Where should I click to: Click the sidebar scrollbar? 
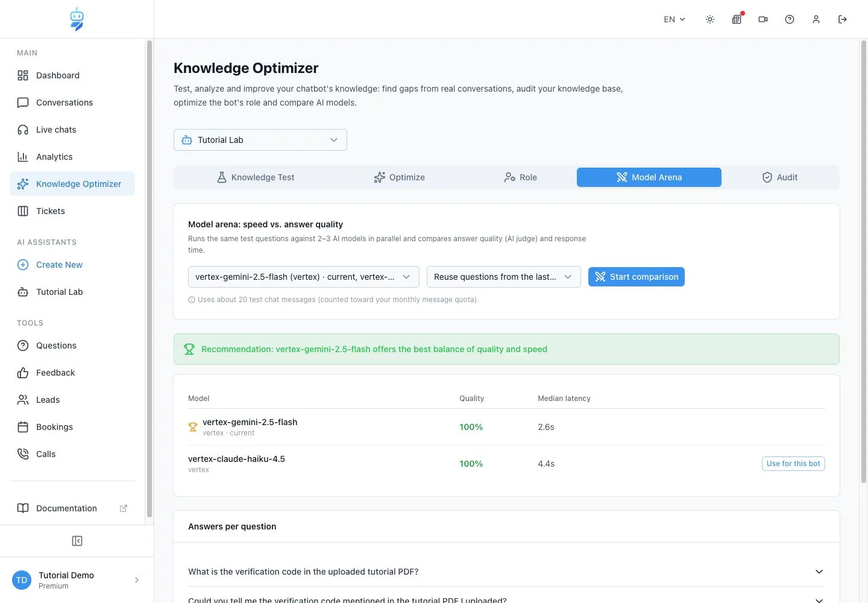point(149,279)
